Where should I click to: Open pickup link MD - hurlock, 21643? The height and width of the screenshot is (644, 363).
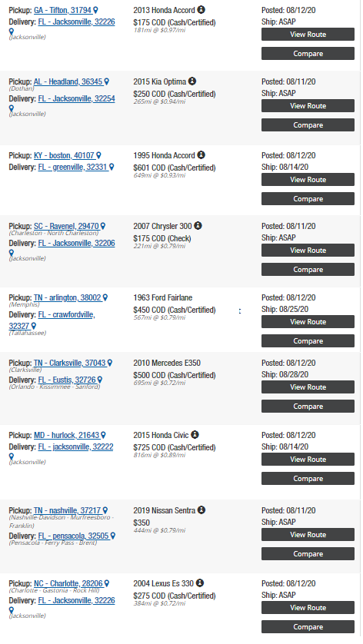pos(67,435)
